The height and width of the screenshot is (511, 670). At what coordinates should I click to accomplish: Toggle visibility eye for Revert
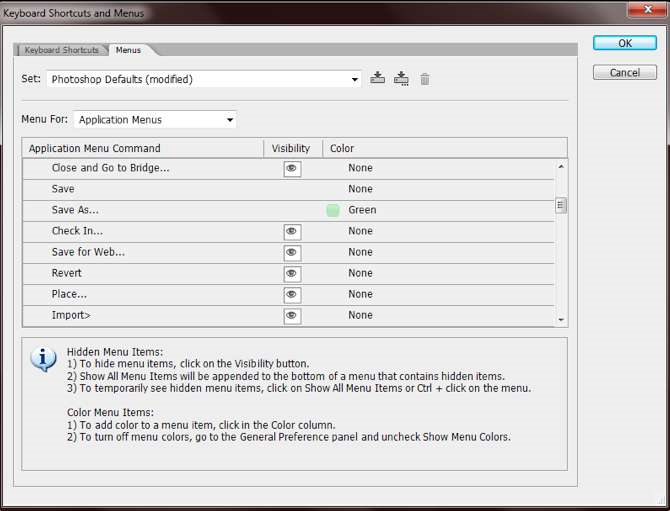[292, 273]
